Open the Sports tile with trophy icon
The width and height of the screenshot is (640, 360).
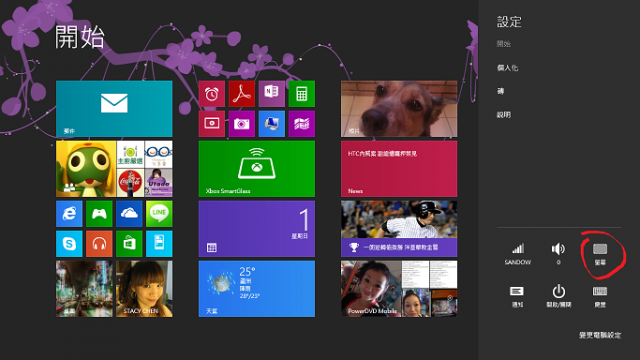399,229
